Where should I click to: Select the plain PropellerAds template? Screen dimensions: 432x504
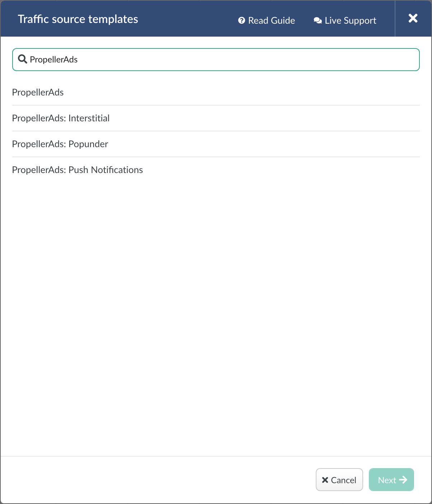pos(216,92)
